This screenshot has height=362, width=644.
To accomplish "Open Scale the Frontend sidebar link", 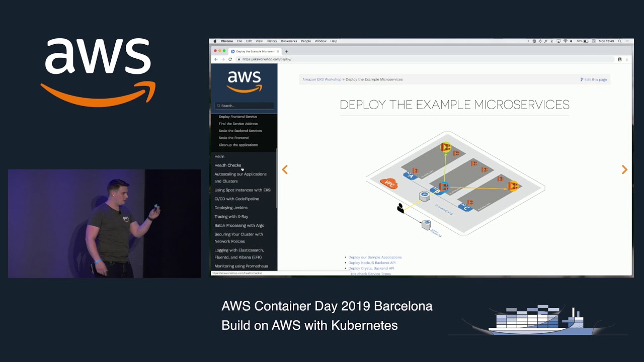I will tap(233, 138).
